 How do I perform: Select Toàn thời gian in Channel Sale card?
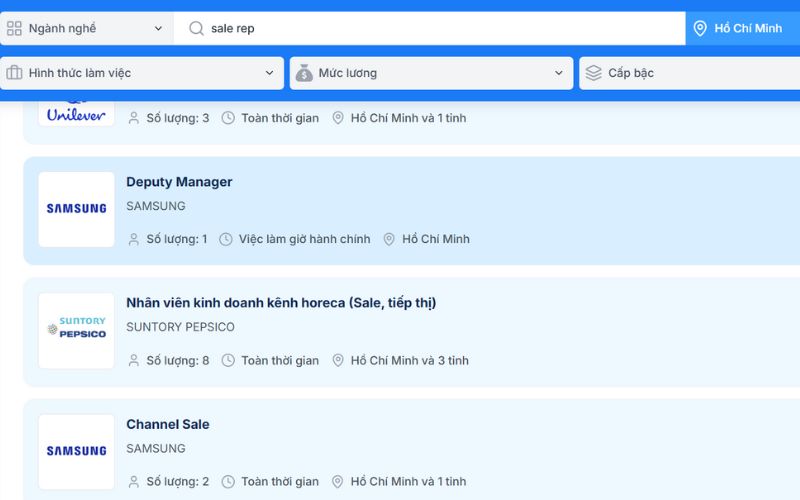(280, 481)
